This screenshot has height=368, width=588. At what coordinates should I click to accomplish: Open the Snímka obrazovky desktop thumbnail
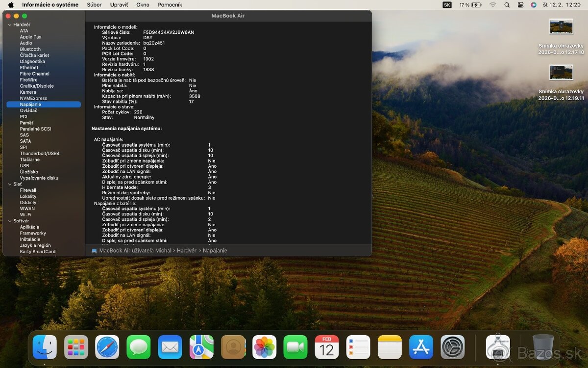coord(561,27)
